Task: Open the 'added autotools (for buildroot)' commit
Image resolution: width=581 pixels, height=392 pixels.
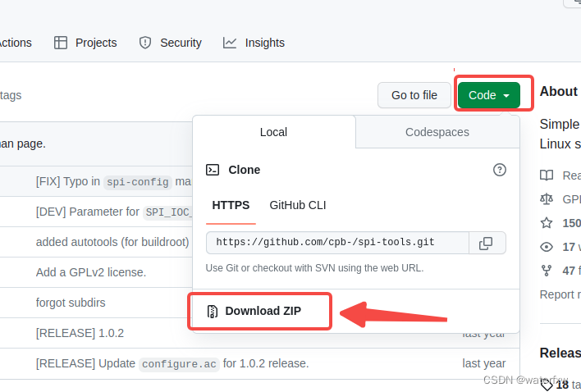Action: click(112, 242)
